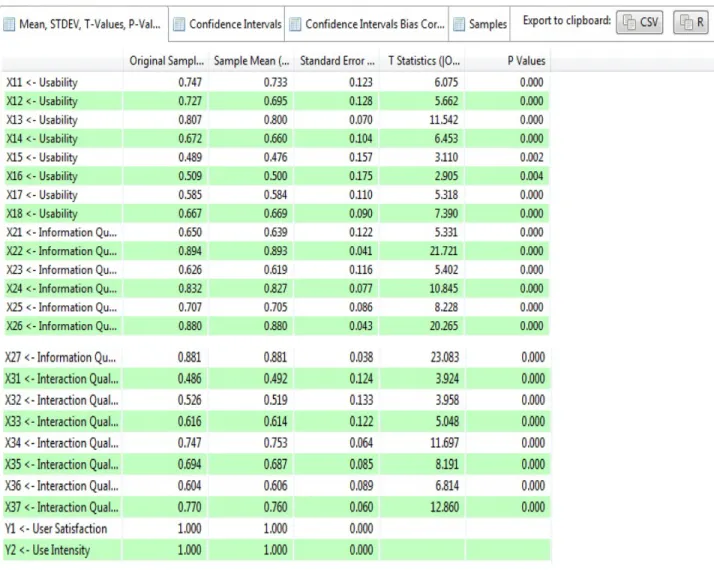Sort by the Standard Error column header

pos(337,61)
